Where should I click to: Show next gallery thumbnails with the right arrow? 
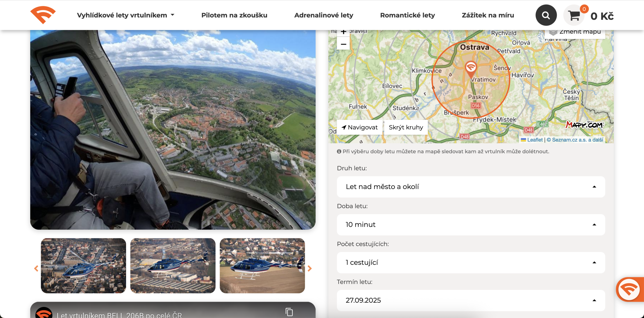(x=310, y=268)
